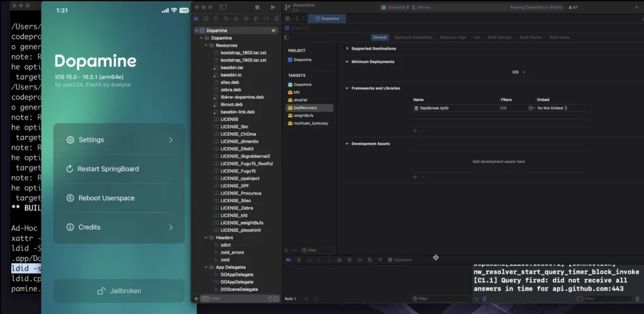
Task: Open the Breakpoint navigator
Action: coord(266,18)
